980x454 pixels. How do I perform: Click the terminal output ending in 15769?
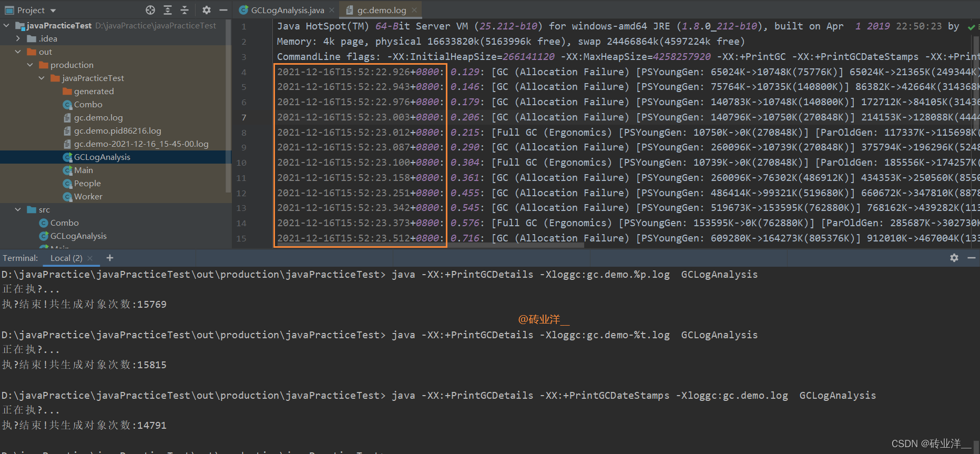click(84, 304)
